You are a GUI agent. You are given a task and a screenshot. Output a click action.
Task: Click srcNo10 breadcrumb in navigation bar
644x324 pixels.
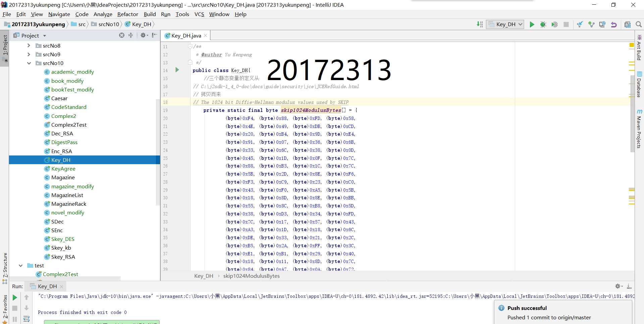coord(105,24)
